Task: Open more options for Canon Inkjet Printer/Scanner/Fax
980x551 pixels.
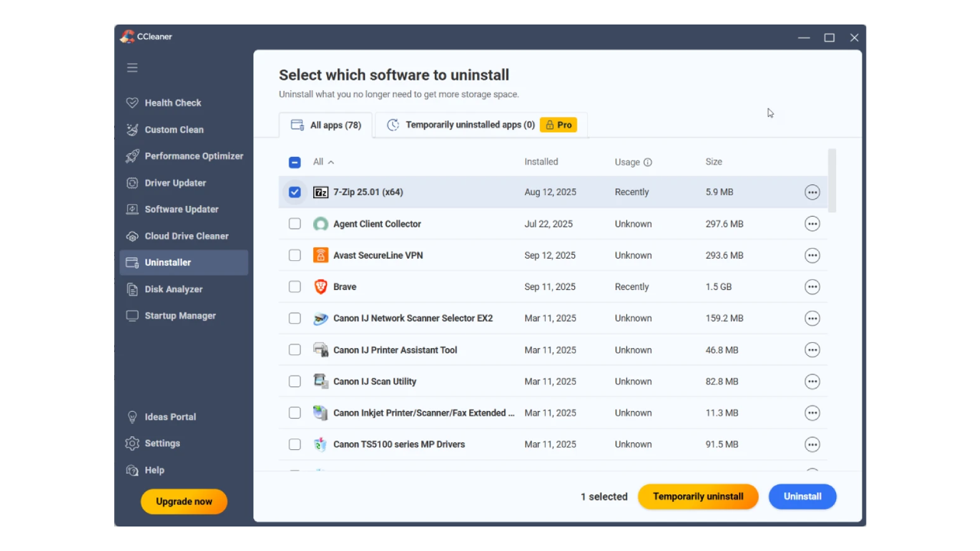Action: [x=812, y=412]
